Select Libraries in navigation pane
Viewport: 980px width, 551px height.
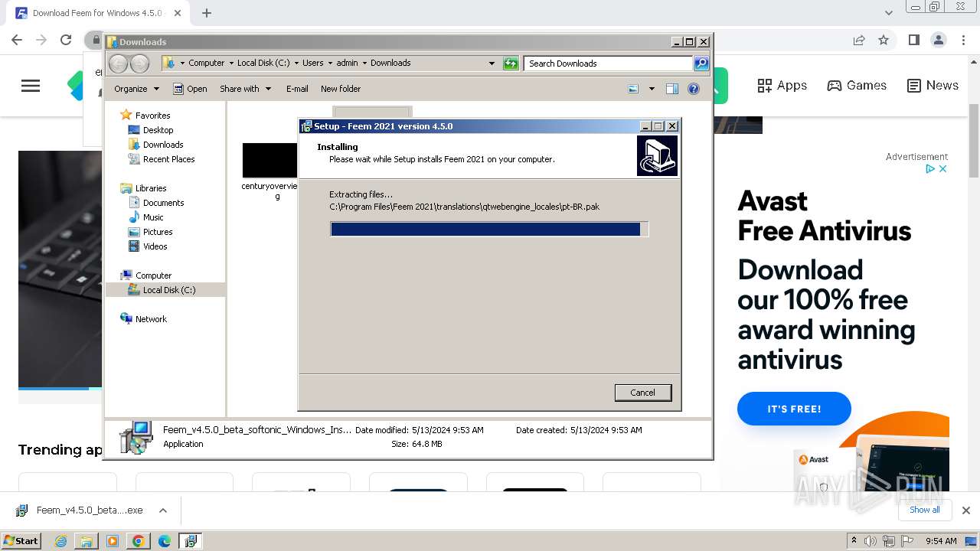(151, 188)
